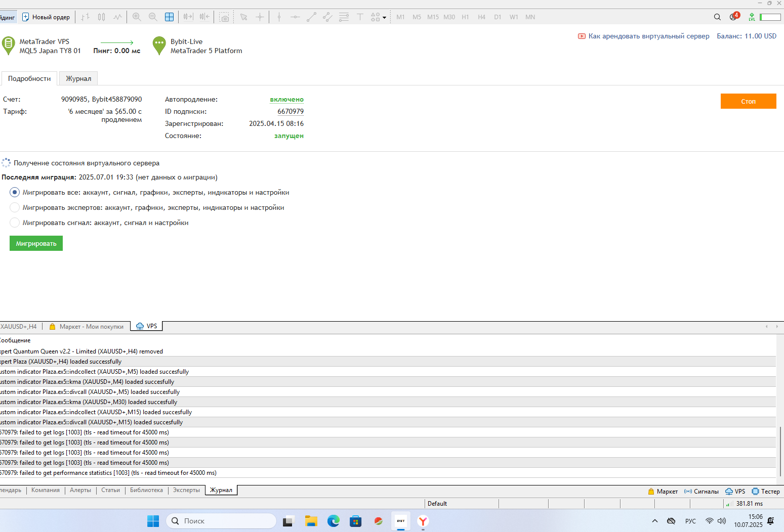The width and height of the screenshot is (784, 532).
Task: Click the orange Стоп button
Action: (748, 101)
